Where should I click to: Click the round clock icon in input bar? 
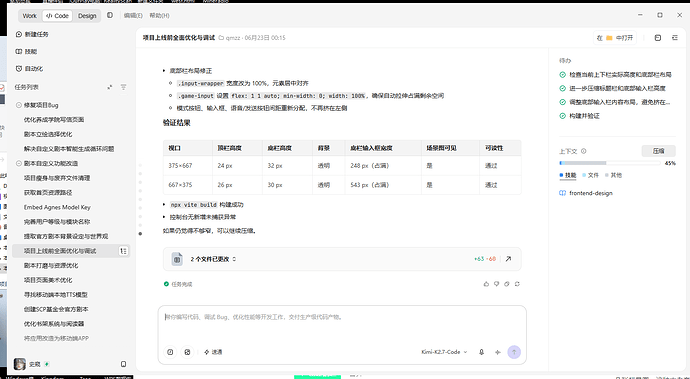(x=170, y=352)
